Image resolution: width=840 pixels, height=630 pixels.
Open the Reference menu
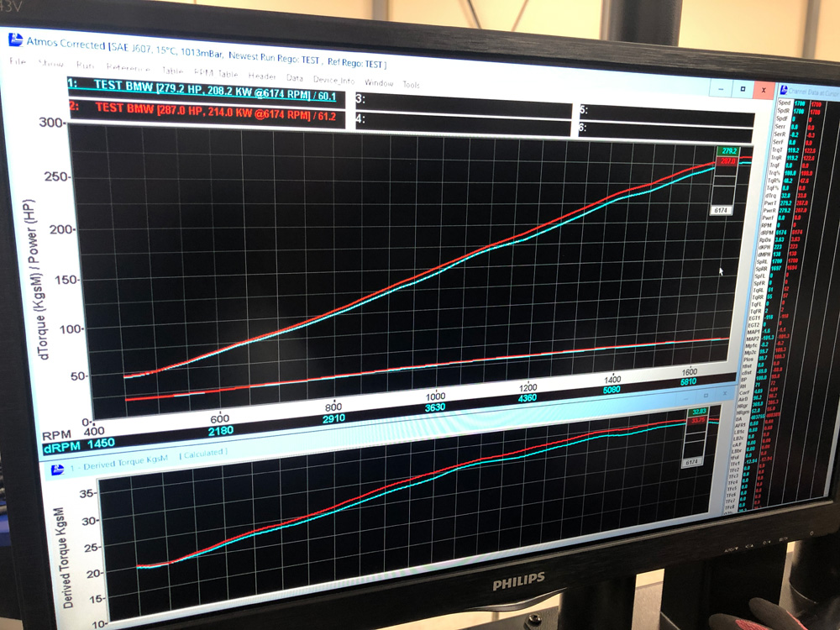coord(128,67)
